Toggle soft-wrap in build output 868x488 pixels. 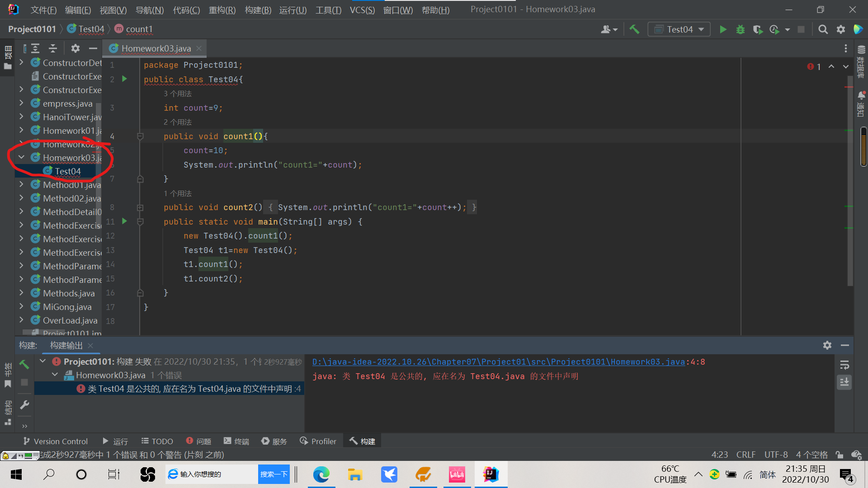pyautogui.click(x=844, y=365)
